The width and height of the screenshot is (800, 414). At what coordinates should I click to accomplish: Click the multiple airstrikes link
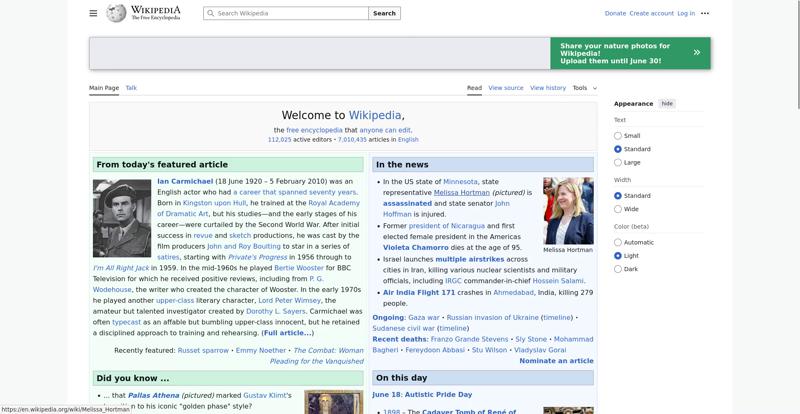tap(469, 259)
